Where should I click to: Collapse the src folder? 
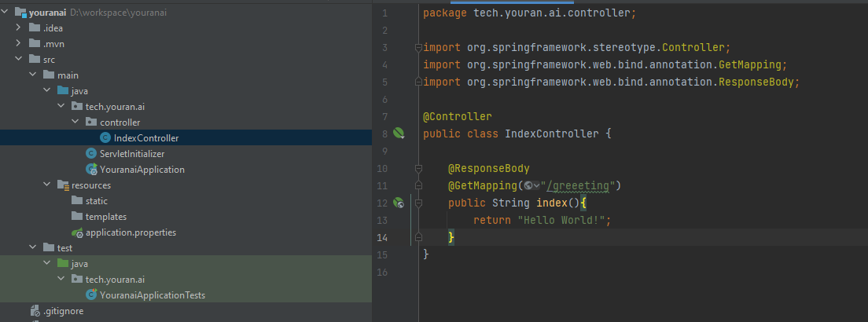click(x=19, y=59)
